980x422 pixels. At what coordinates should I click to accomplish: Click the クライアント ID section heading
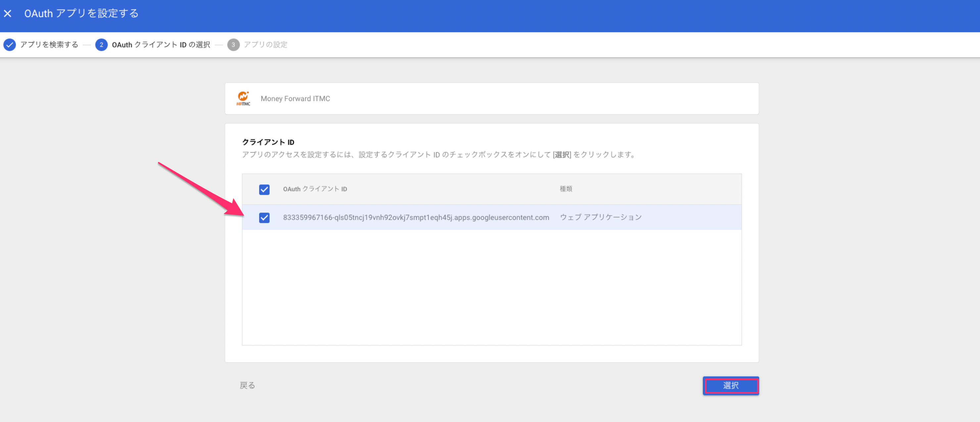[268, 142]
